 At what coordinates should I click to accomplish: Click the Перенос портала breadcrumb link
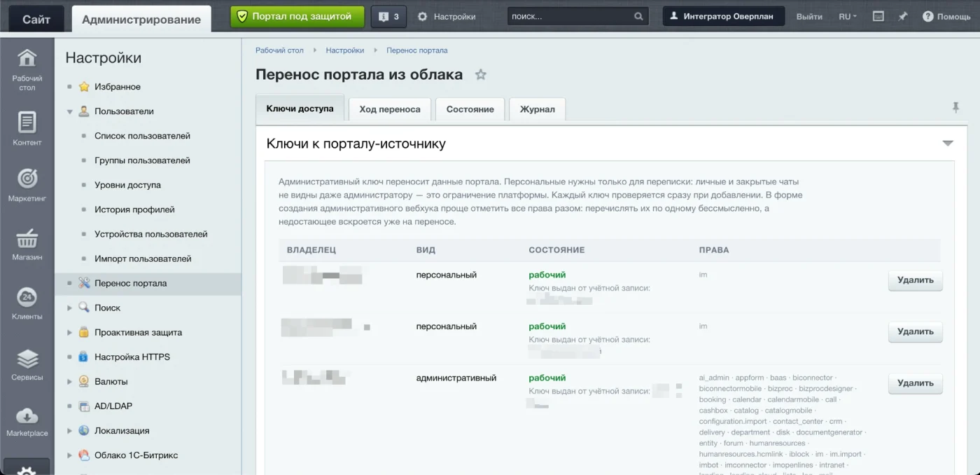(x=416, y=50)
